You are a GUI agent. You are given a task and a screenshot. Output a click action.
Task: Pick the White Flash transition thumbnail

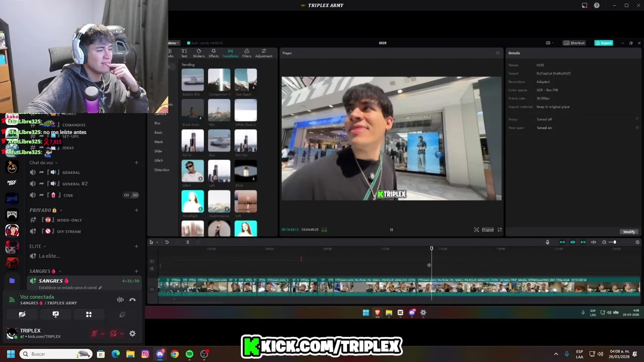(x=246, y=110)
